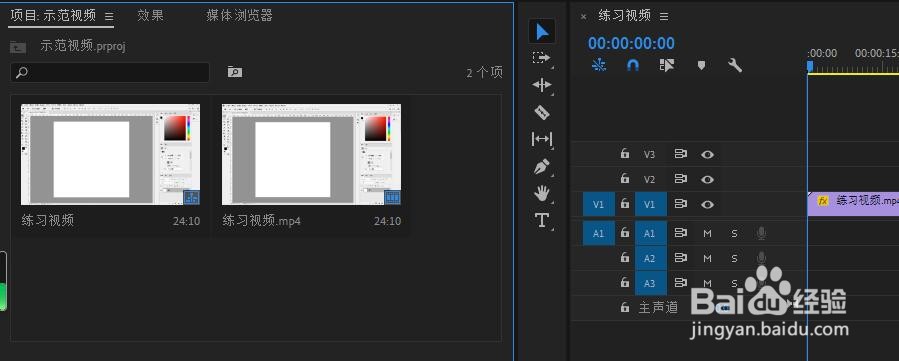The width and height of the screenshot is (899, 361).
Task: Close the 练习视频 sequence tab
Action: coord(583,17)
